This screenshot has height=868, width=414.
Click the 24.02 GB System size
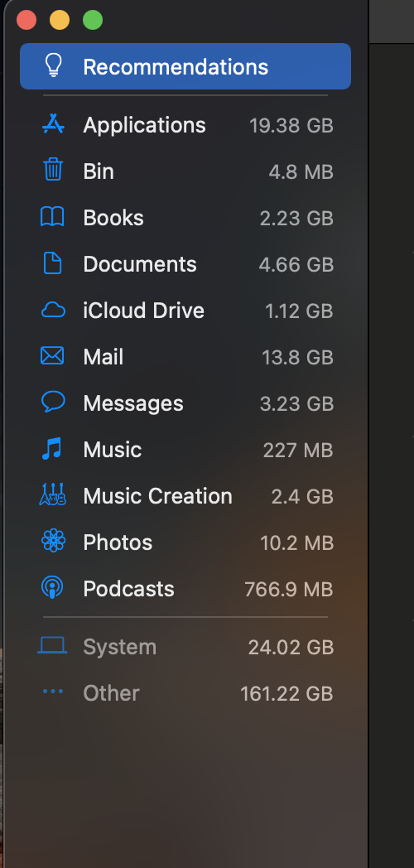point(291,647)
